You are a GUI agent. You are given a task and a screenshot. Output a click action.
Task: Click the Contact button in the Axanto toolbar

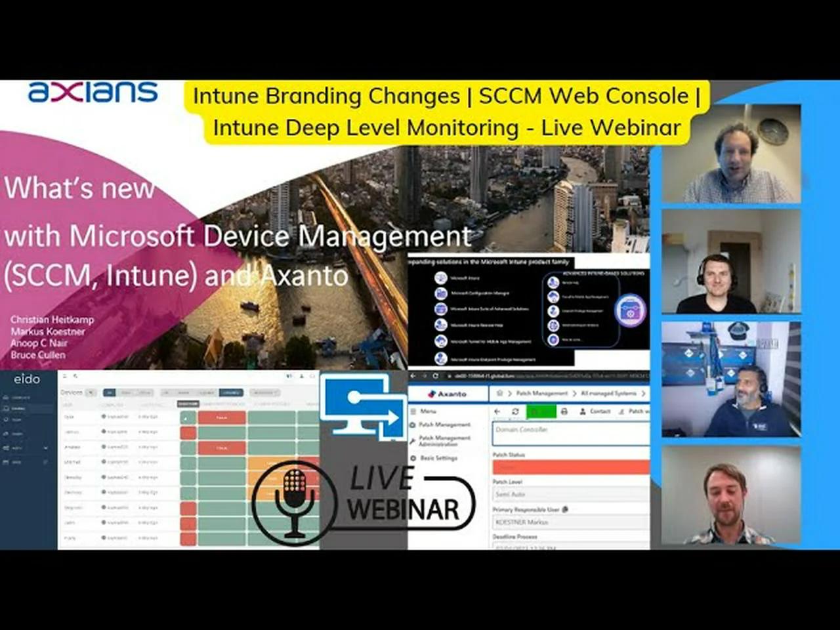(x=595, y=411)
